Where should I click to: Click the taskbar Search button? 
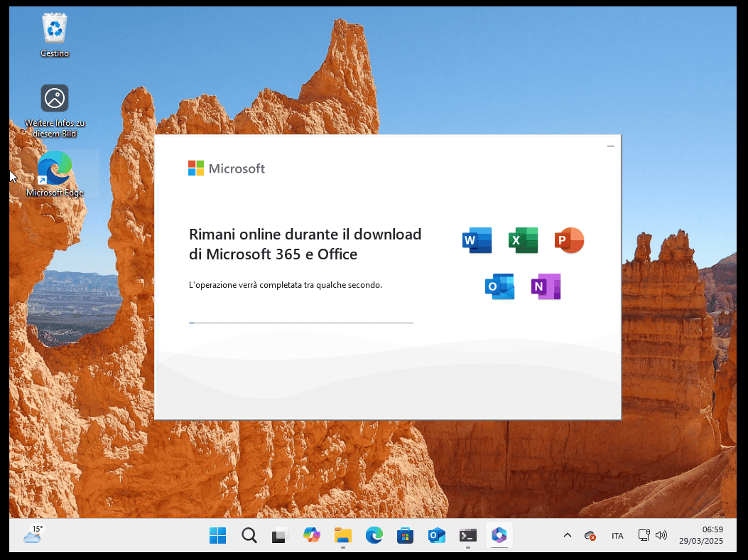249,536
